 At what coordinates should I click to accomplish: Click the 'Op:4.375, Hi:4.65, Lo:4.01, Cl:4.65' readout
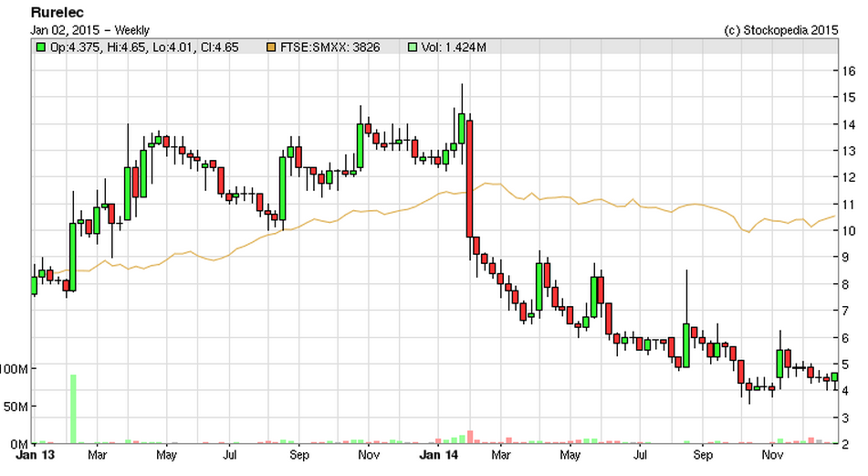[144, 48]
